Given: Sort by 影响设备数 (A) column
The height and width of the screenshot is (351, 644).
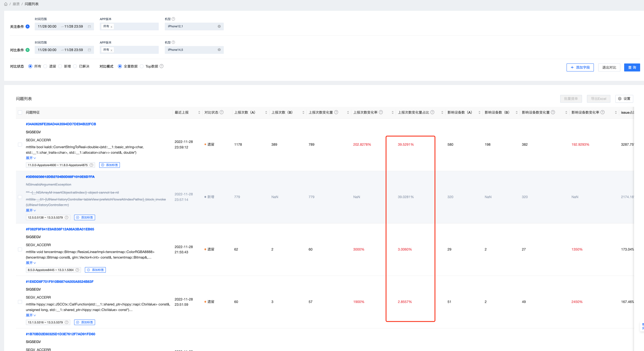Looking at the screenshot, I should click(x=479, y=113).
